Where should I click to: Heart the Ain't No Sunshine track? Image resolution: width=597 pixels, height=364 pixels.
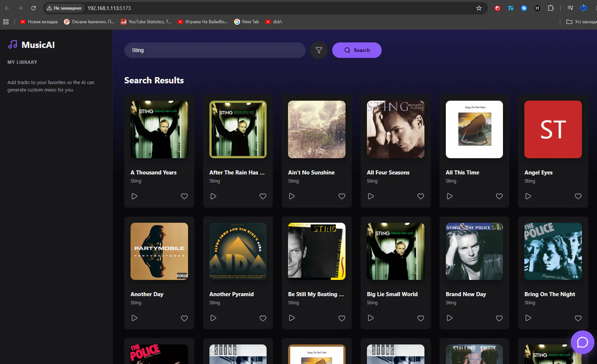pyautogui.click(x=342, y=196)
